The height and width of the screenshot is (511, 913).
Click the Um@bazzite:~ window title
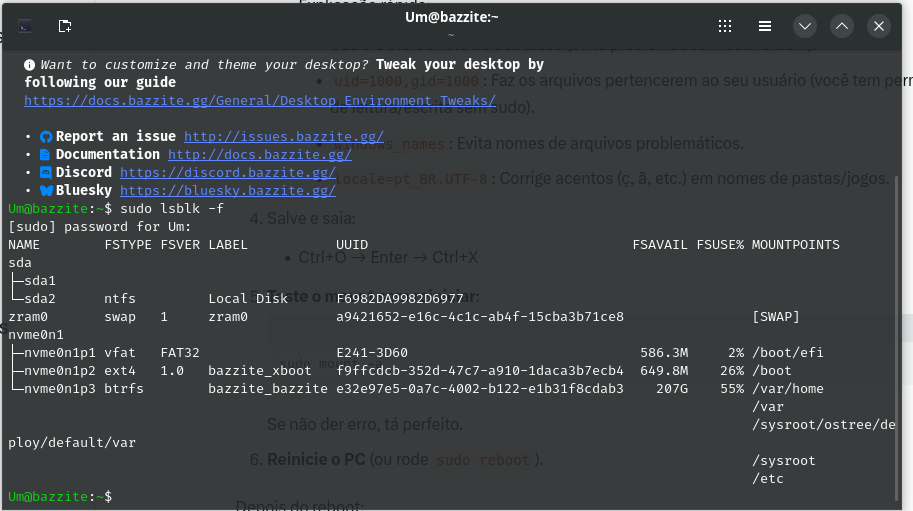[451, 17]
